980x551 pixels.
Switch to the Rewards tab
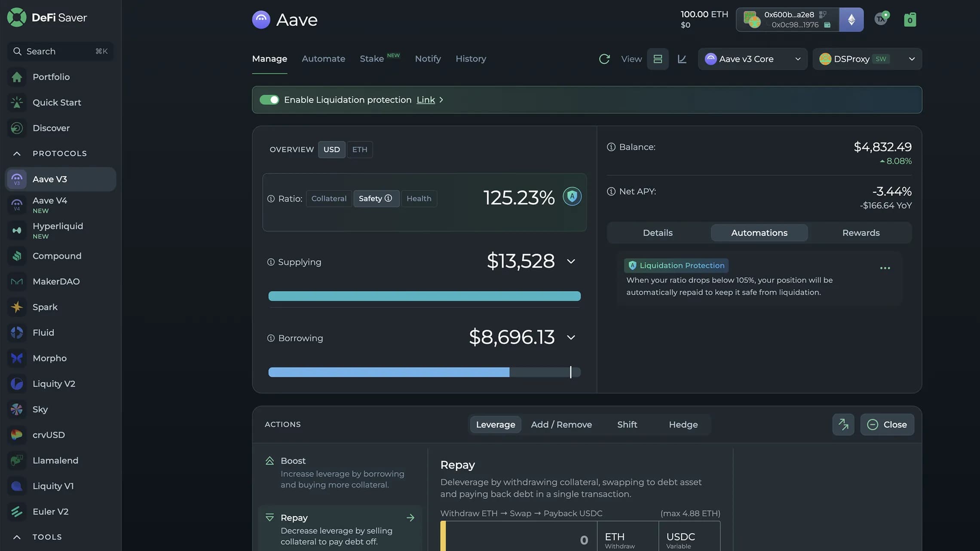861,233
